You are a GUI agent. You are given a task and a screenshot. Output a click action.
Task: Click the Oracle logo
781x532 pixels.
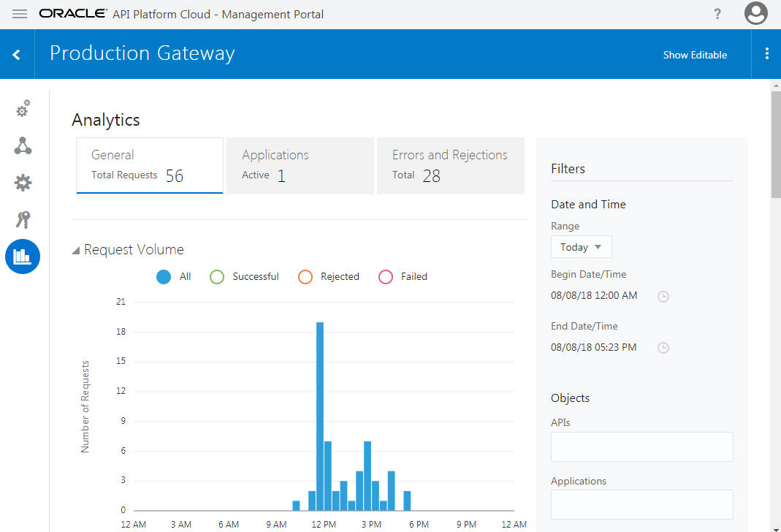73,14
